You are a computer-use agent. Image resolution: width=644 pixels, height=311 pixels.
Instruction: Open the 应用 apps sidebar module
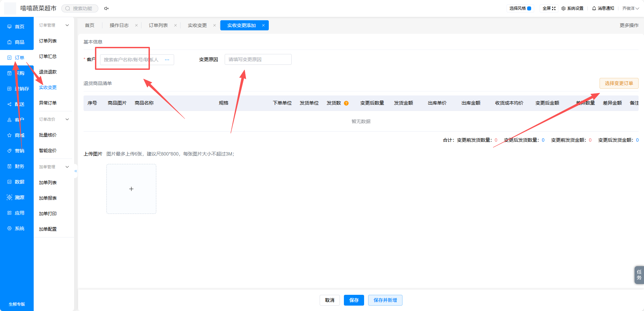tap(17, 213)
